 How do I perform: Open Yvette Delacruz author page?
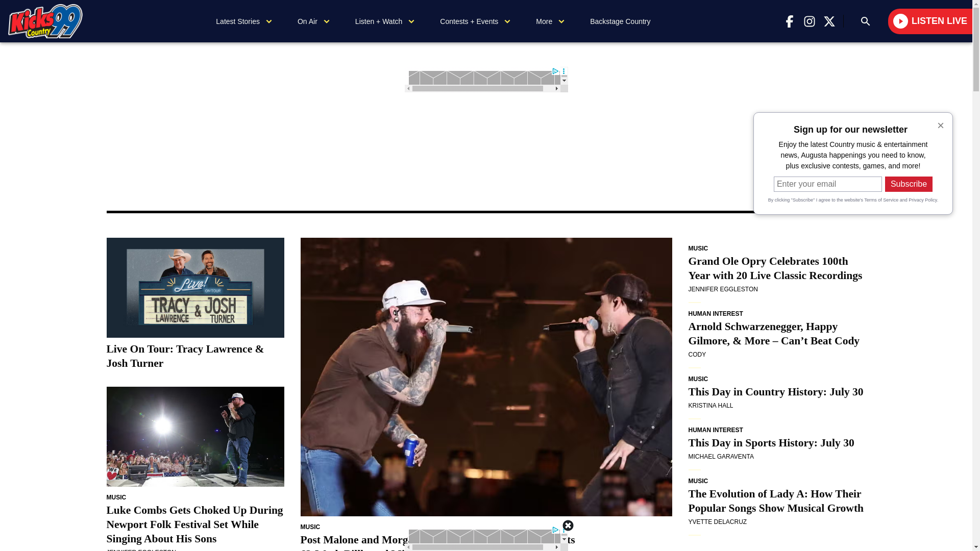coord(717,522)
